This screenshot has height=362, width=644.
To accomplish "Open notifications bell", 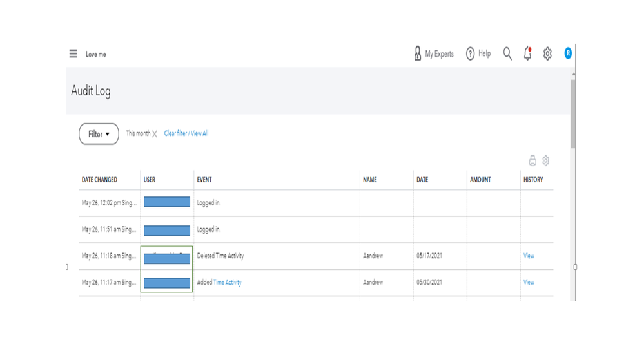I will [x=527, y=54].
